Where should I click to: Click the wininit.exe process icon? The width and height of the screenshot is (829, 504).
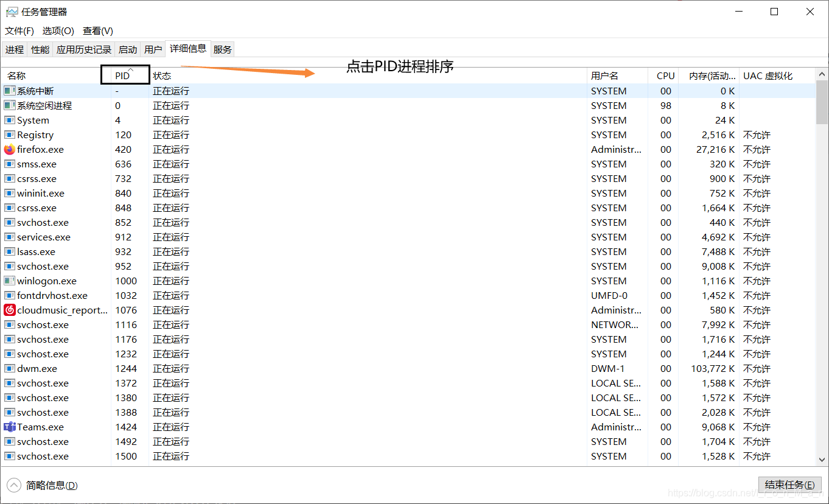(9, 193)
